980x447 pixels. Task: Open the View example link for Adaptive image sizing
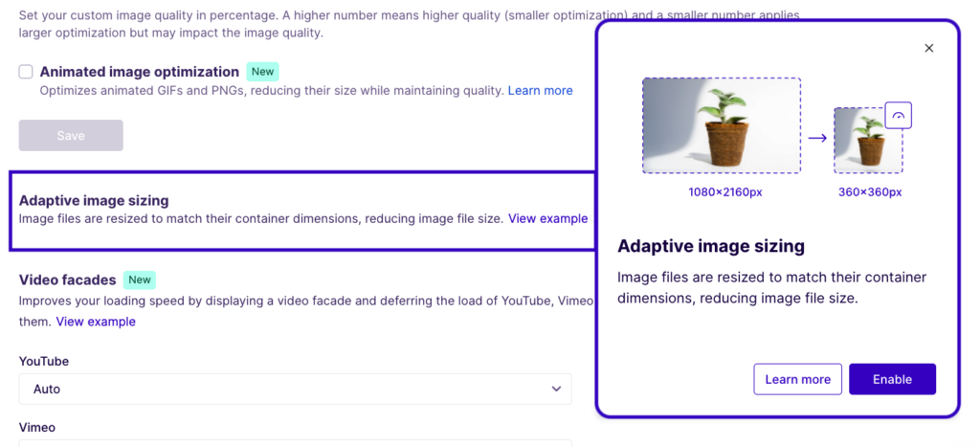pos(547,219)
